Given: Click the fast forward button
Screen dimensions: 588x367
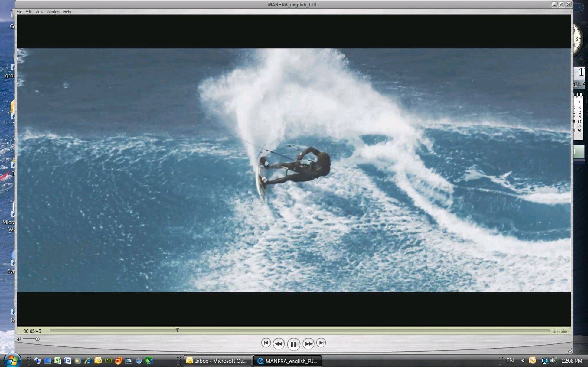Looking at the screenshot, I should point(309,343).
